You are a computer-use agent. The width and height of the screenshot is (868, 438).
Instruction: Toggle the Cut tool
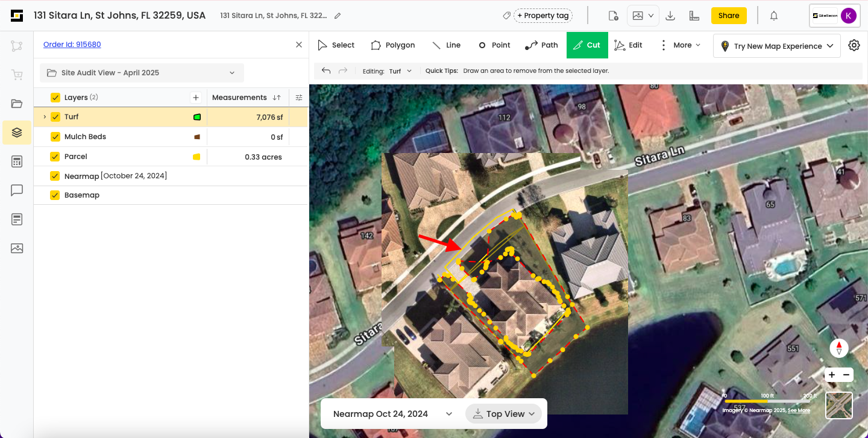[x=587, y=45]
